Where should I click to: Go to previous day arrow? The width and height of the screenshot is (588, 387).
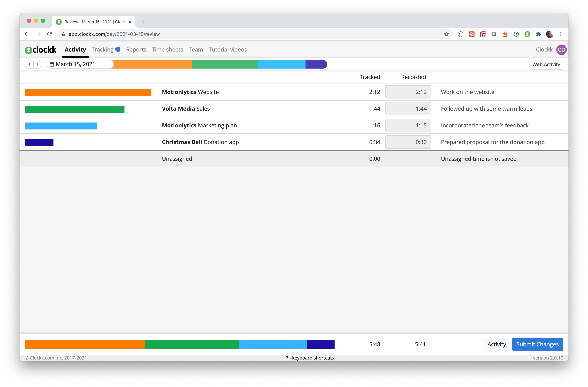(x=29, y=64)
